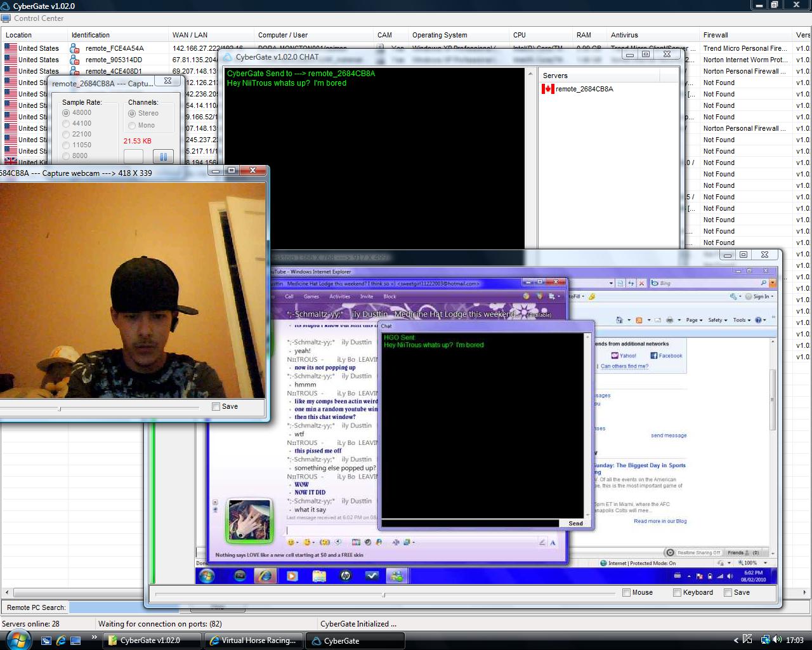812x650 pixels.
Task: Open the Tools dropdown in the remote IE toolbar
Action: (x=741, y=320)
